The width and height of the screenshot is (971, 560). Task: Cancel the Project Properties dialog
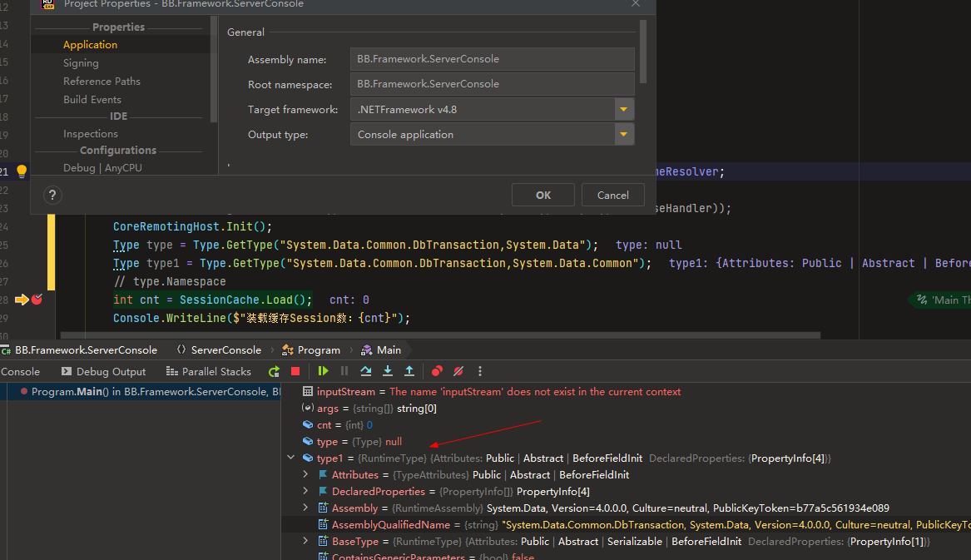click(x=613, y=196)
